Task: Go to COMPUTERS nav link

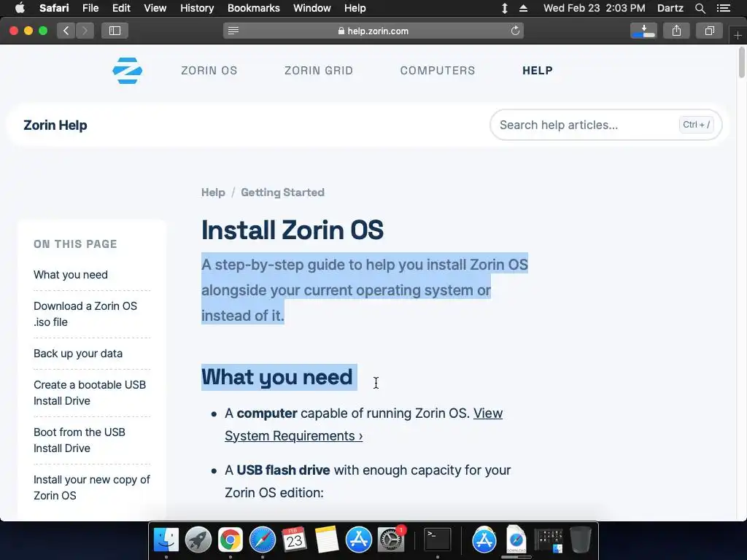Action: [x=438, y=71]
